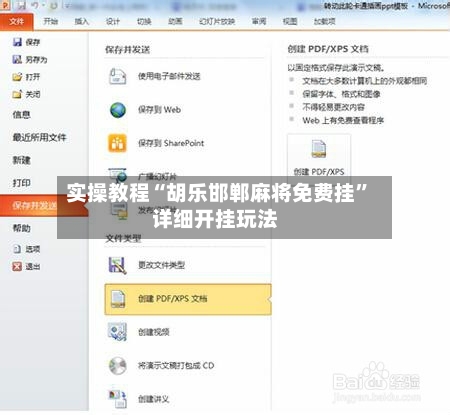This screenshot has height=415, width=450.
Task: Open the 打印 (Print) page
Action: point(22,183)
